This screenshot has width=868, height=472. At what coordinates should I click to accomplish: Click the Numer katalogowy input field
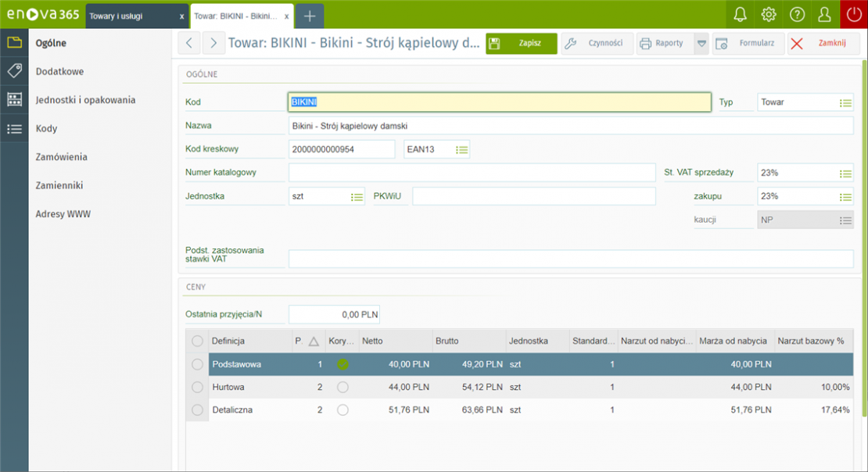(472, 173)
